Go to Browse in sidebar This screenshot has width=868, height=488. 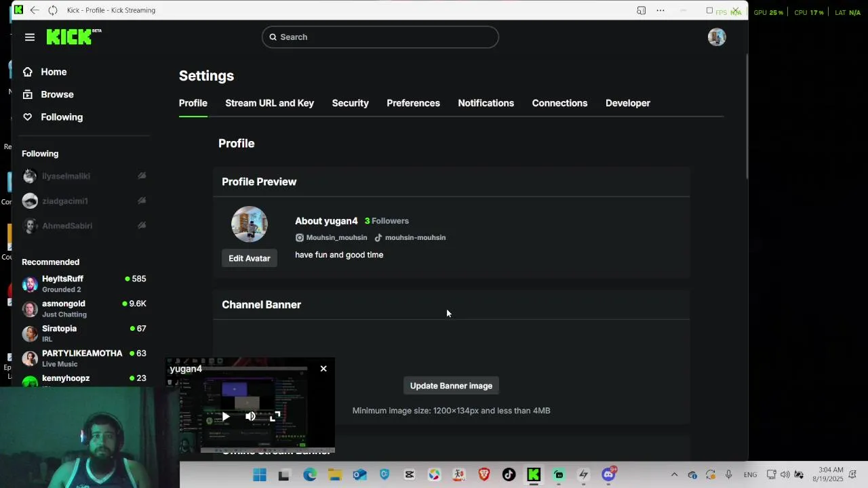point(57,94)
